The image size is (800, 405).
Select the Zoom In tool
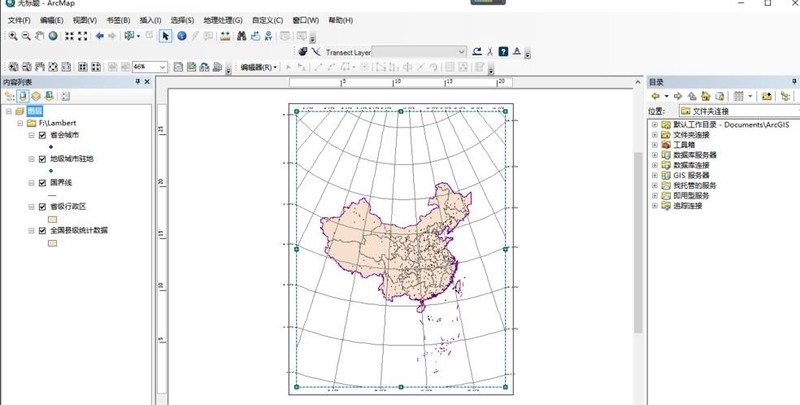coord(13,36)
